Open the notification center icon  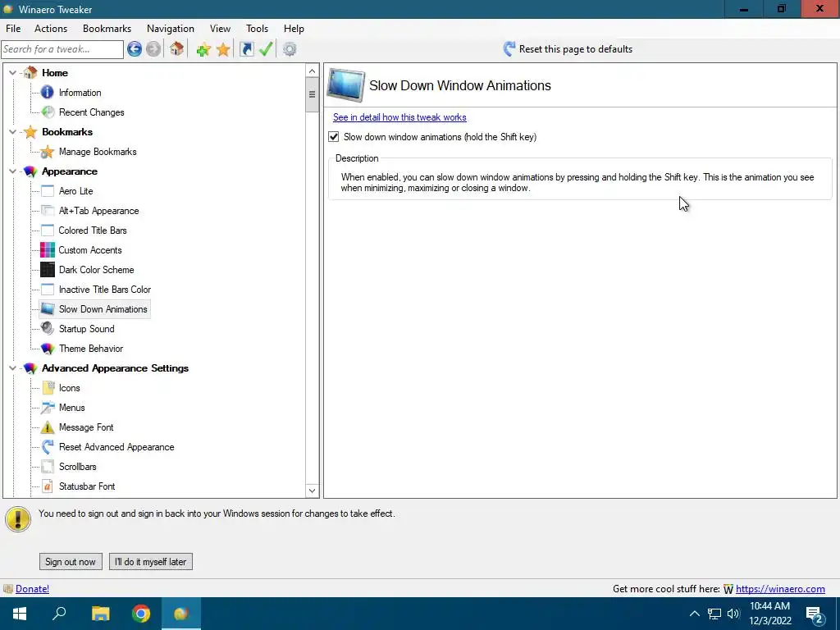point(815,614)
